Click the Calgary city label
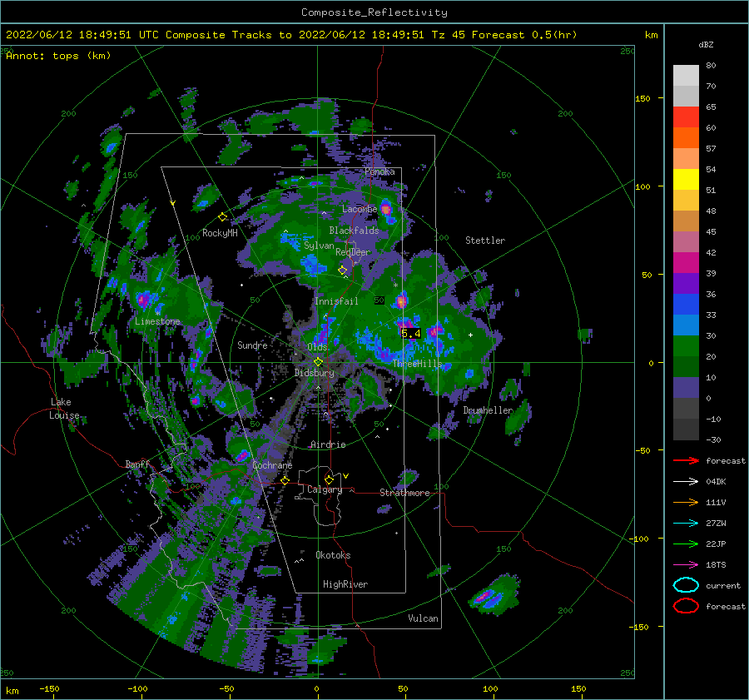This screenshot has height=700, width=749. 325,489
